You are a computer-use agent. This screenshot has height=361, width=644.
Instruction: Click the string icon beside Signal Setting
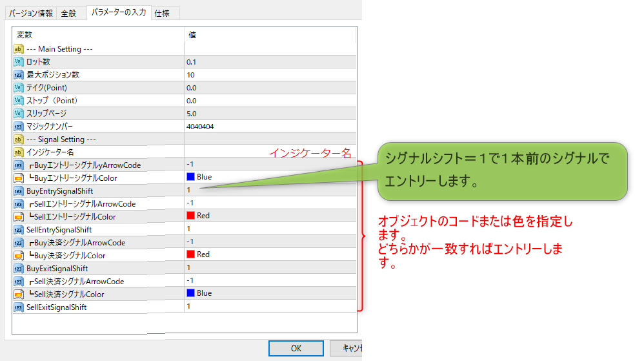click(x=18, y=139)
